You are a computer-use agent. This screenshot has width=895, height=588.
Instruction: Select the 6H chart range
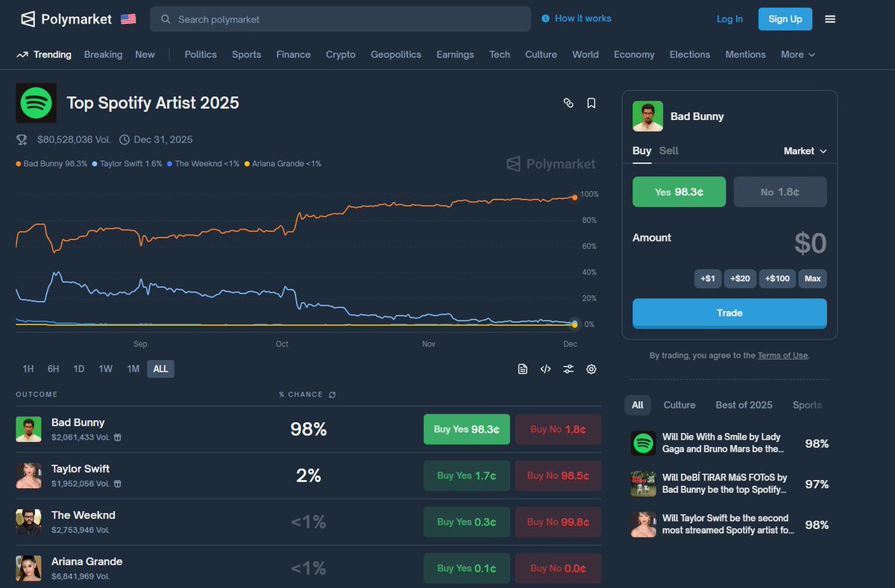[53, 369]
